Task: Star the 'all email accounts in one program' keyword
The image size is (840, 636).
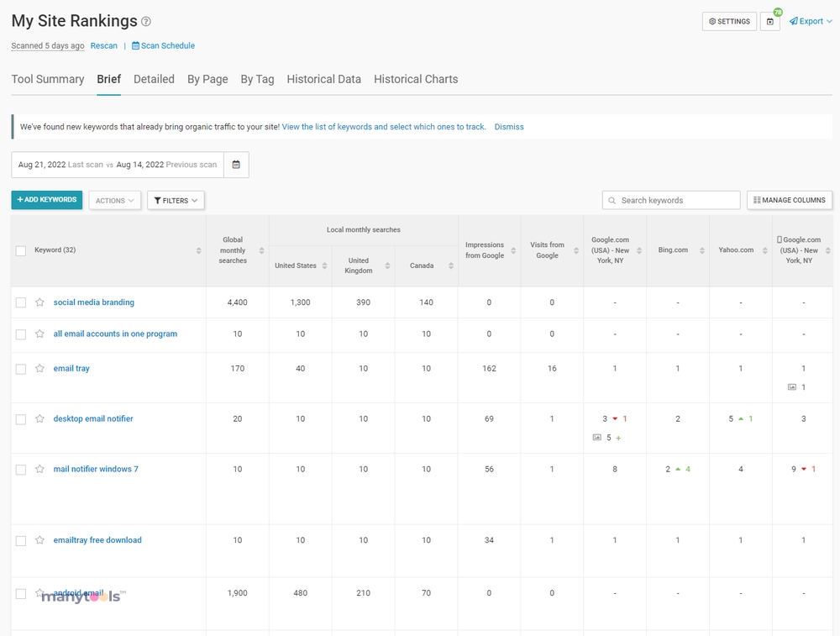Action: pos(39,334)
